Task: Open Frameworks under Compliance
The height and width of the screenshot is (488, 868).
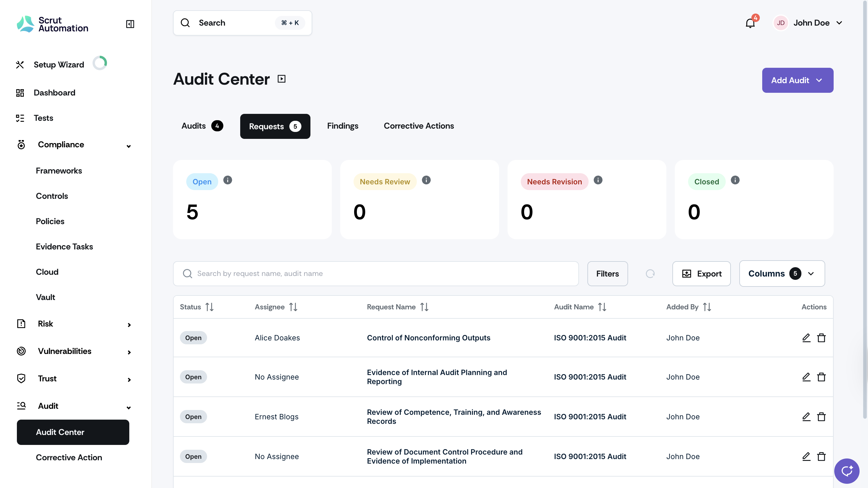Action: (59, 171)
